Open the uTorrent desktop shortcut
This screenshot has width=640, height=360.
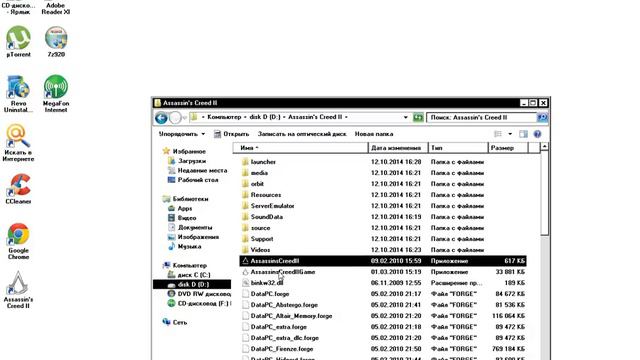(18, 41)
